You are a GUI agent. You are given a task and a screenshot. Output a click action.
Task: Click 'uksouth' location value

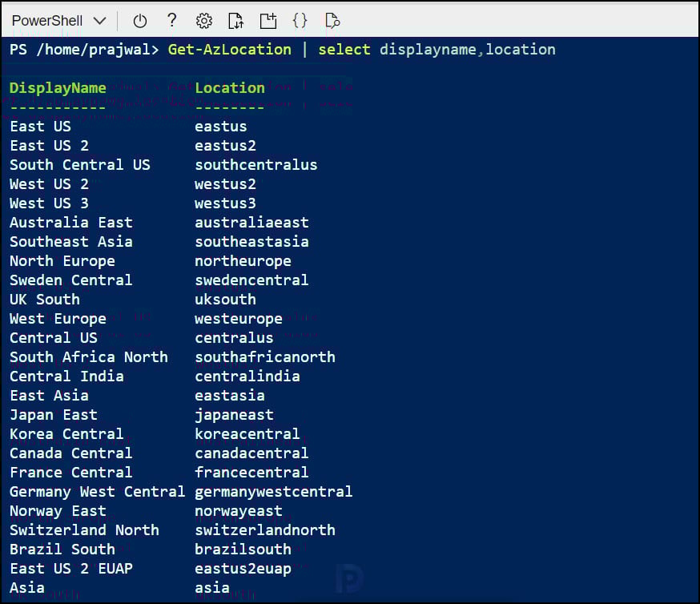coord(225,299)
